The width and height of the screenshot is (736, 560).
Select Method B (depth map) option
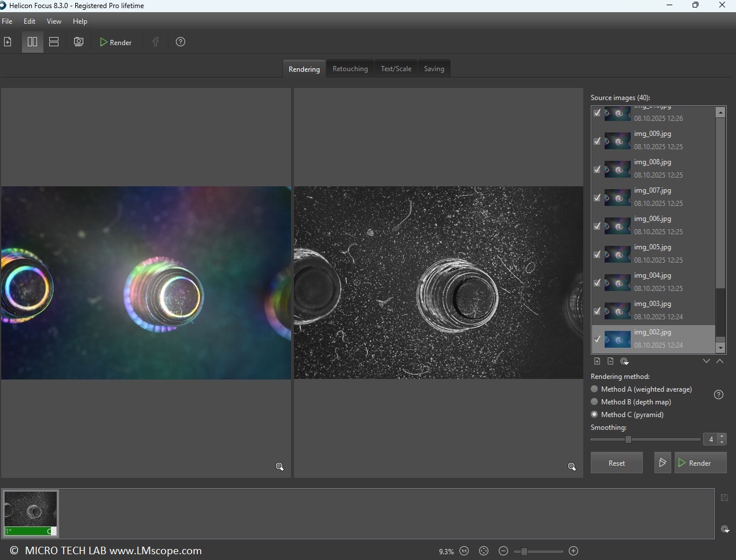tap(594, 402)
